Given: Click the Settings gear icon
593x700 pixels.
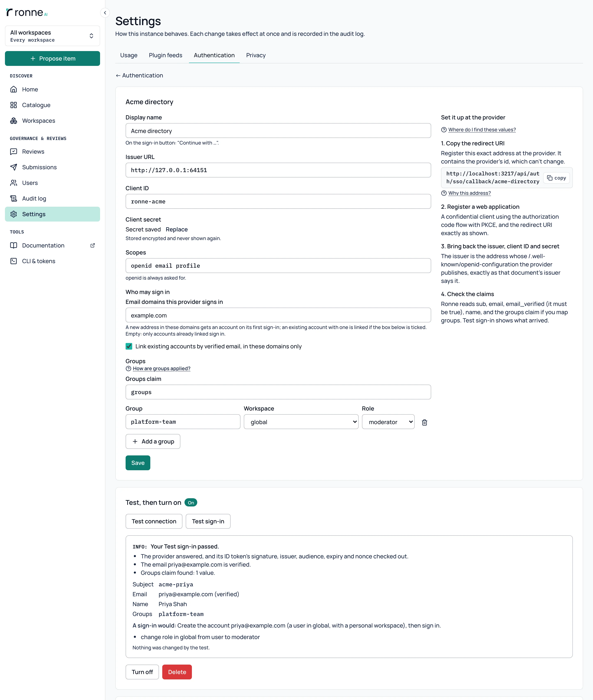Looking at the screenshot, I should coord(13,214).
